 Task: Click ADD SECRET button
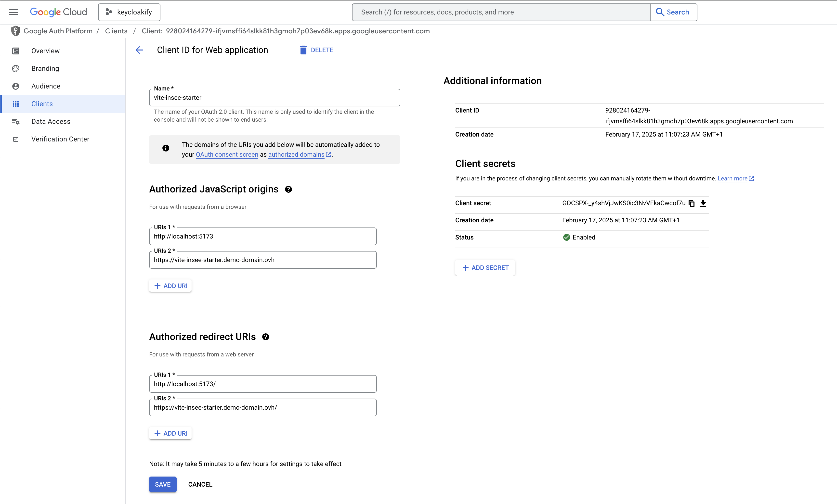pyautogui.click(x=485, y=268)
